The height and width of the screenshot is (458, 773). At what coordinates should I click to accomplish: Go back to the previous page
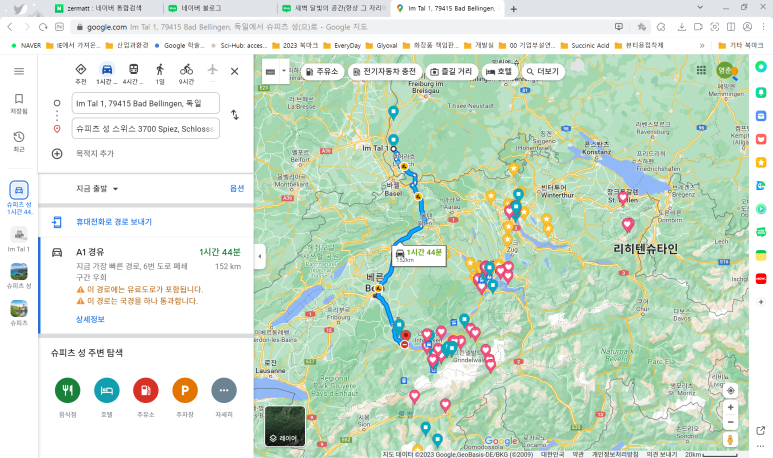10,27
